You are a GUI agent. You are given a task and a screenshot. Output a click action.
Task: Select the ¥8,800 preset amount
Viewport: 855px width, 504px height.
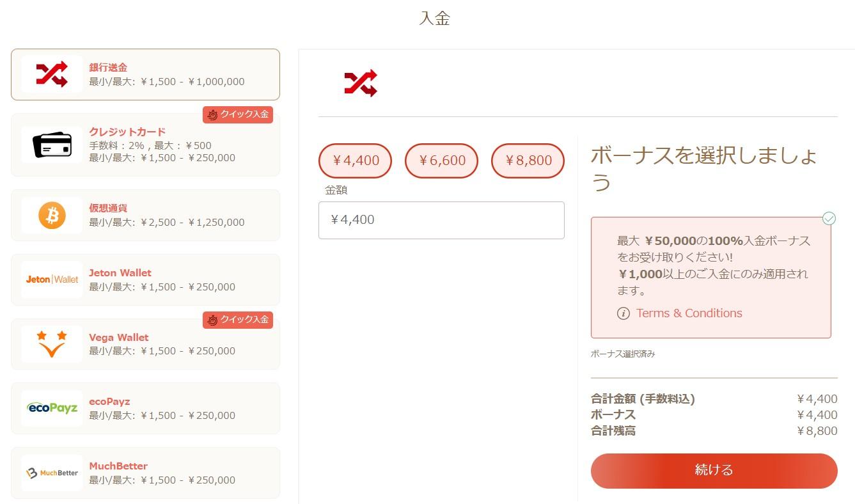pyautogui.click(x=528, y=161)
